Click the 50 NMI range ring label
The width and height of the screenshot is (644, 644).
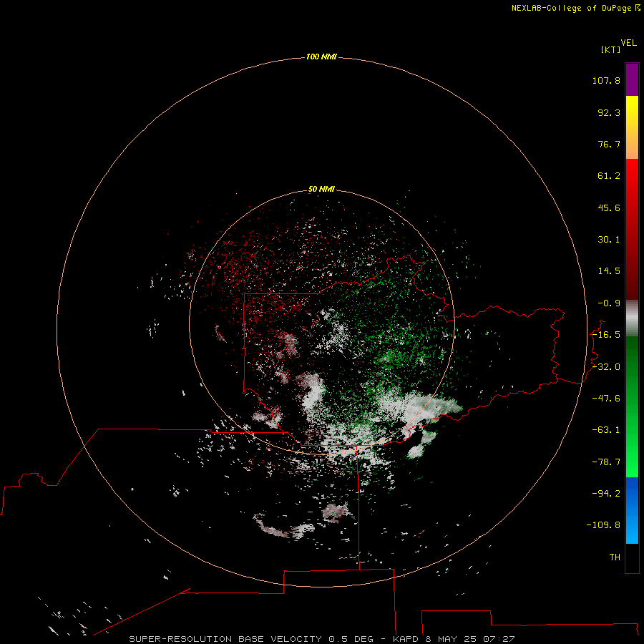tap(321, 189)
